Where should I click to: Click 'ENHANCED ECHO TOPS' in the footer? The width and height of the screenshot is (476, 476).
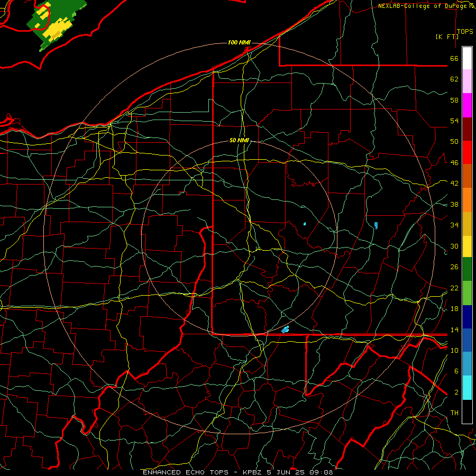click(186, 472)
